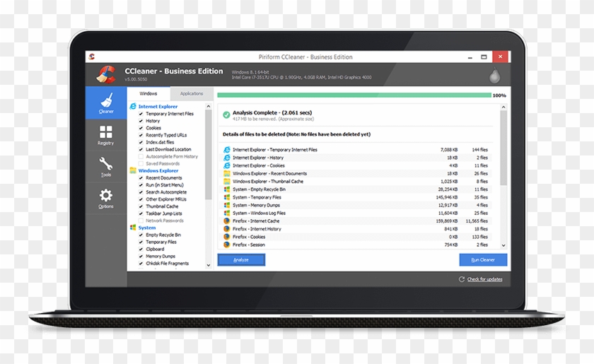Click the Analyze button
Screen dimensions: 594x364
pyautogui.click(x=241, y=260)
